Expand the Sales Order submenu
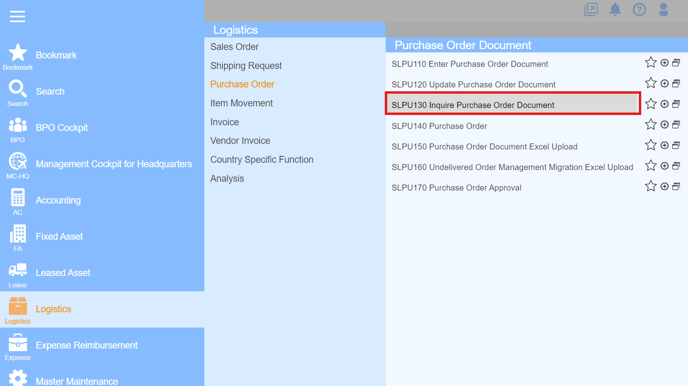This screenshot has height=386, width=688. pyautogui.click(x=234, y=46)
